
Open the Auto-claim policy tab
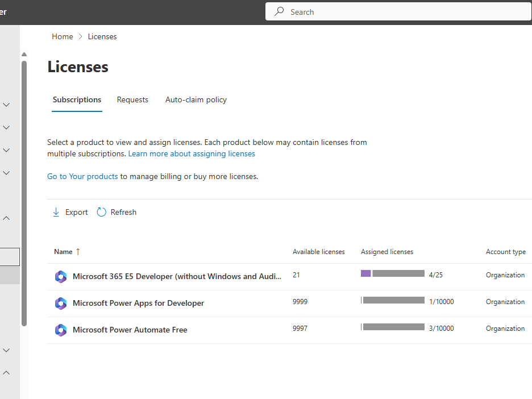click(196, 99)
